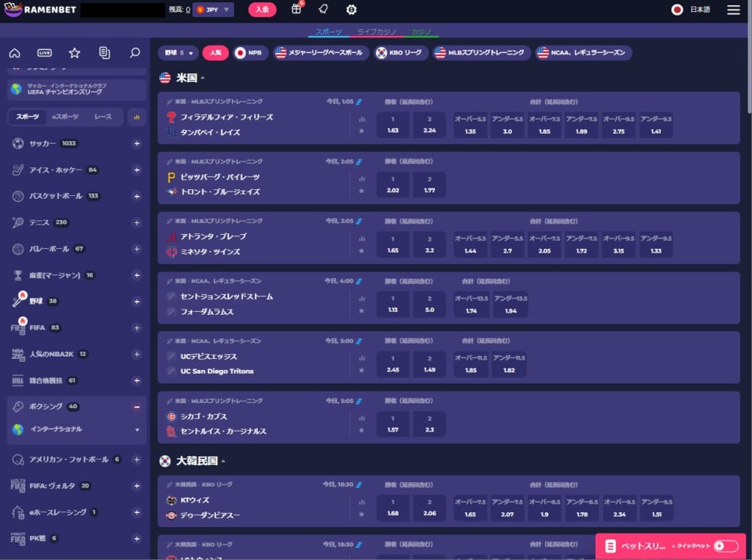Filter by the KBO リーグ chip
The image size is (752, 560).
click(400, 53)
